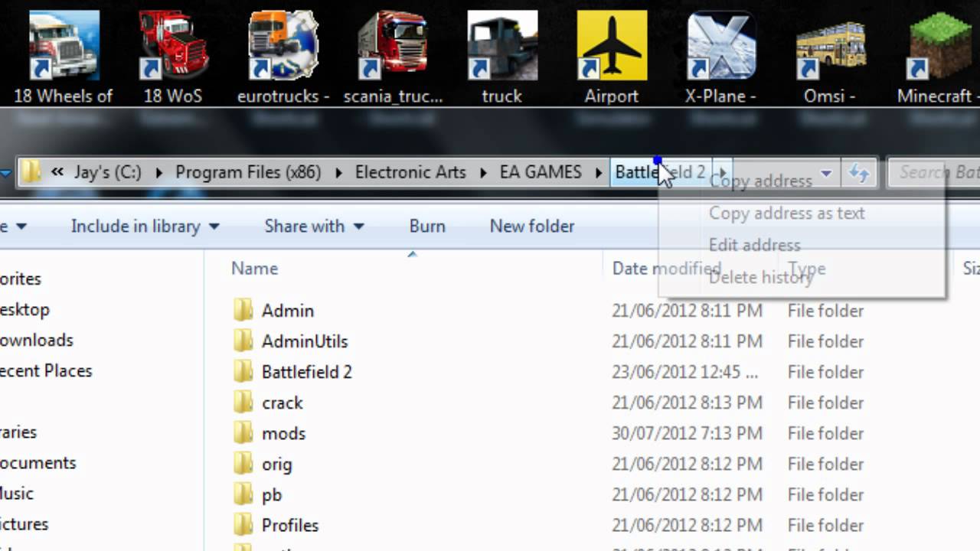Open the Include in library dropdown
Screen dimensions: 980x551
click(x=145, y=226)
